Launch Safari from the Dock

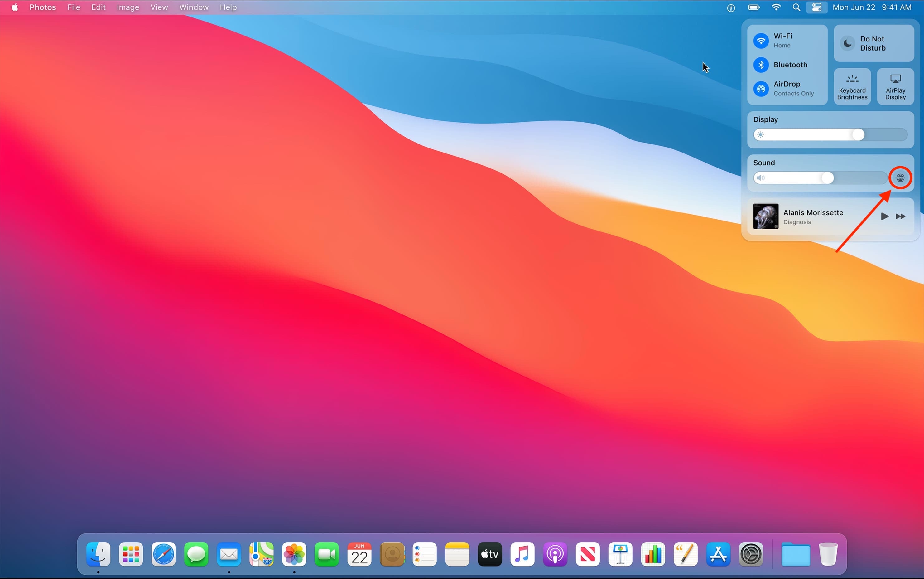click(x=163, y=554)
